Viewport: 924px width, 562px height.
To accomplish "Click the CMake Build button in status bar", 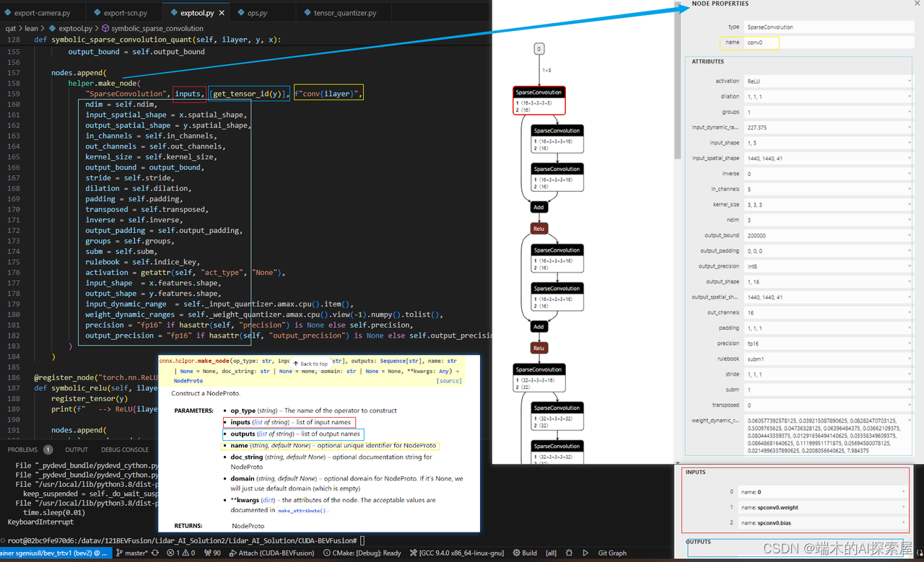I will [525, 553].
